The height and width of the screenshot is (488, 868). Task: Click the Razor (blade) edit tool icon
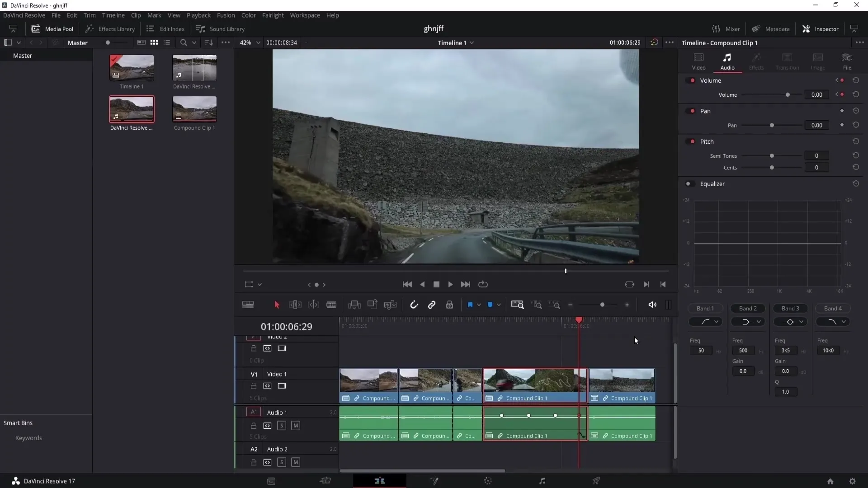click(x=331, y=305)
